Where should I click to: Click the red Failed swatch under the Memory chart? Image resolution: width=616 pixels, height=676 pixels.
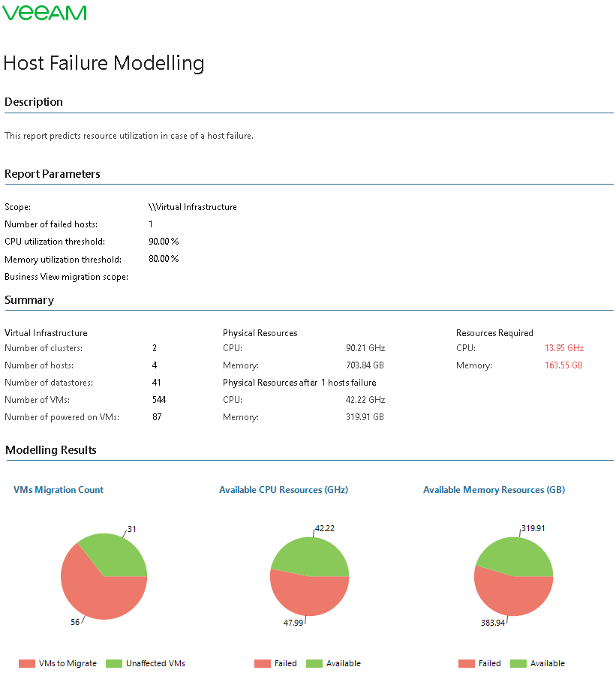[467, 663]
